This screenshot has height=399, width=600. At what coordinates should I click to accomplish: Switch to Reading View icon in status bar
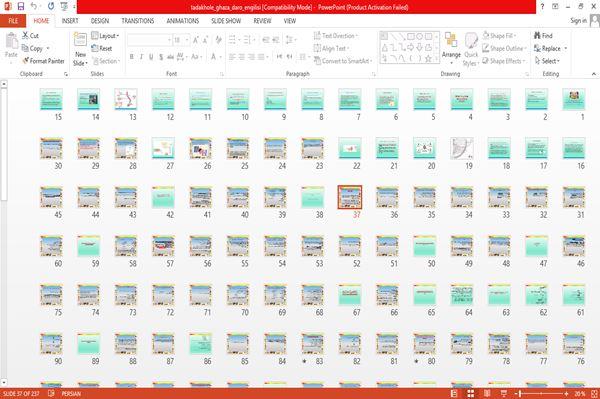click(487, 394)
